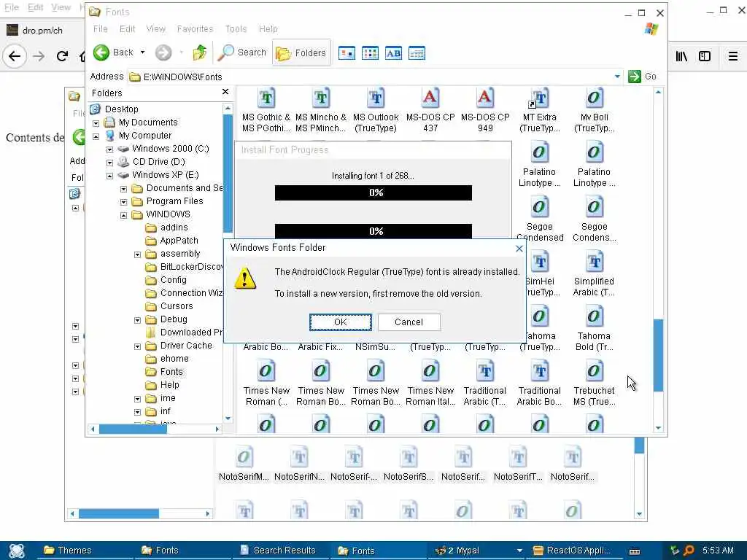Screen dimensions: 747x560
Task: Open the Start menu button
Action: tap(17, 551)
